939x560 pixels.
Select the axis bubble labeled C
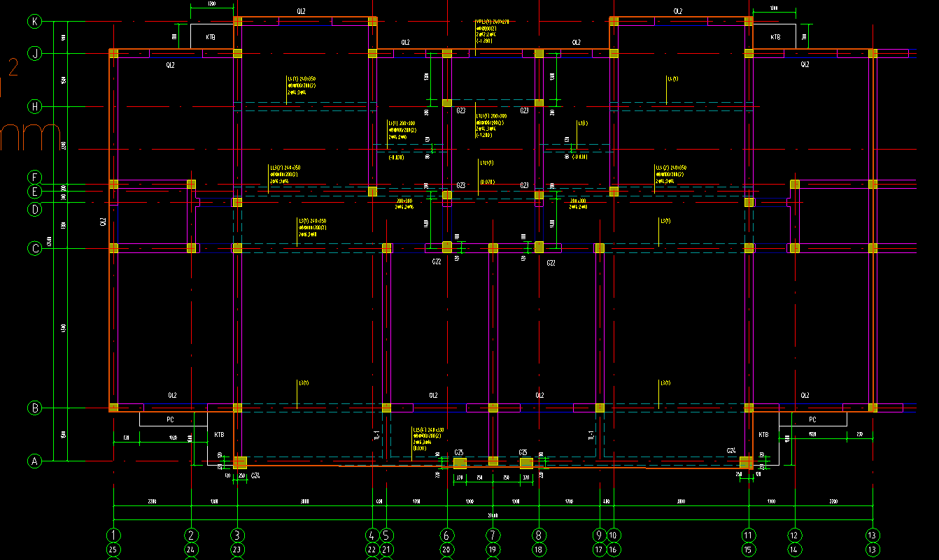click(x=34, y=248)
